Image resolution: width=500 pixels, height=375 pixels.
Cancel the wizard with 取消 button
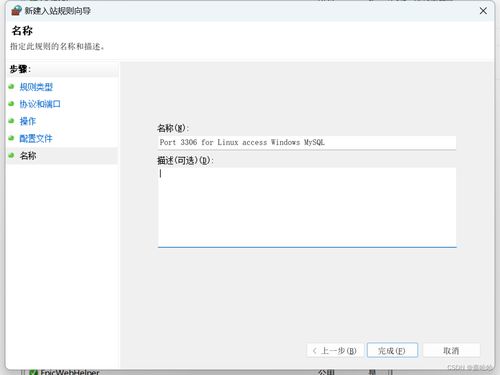click(451, 351)
